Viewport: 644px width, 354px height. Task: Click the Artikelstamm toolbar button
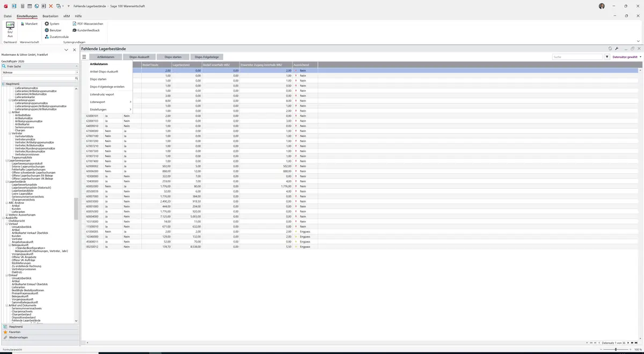[106, 57]
